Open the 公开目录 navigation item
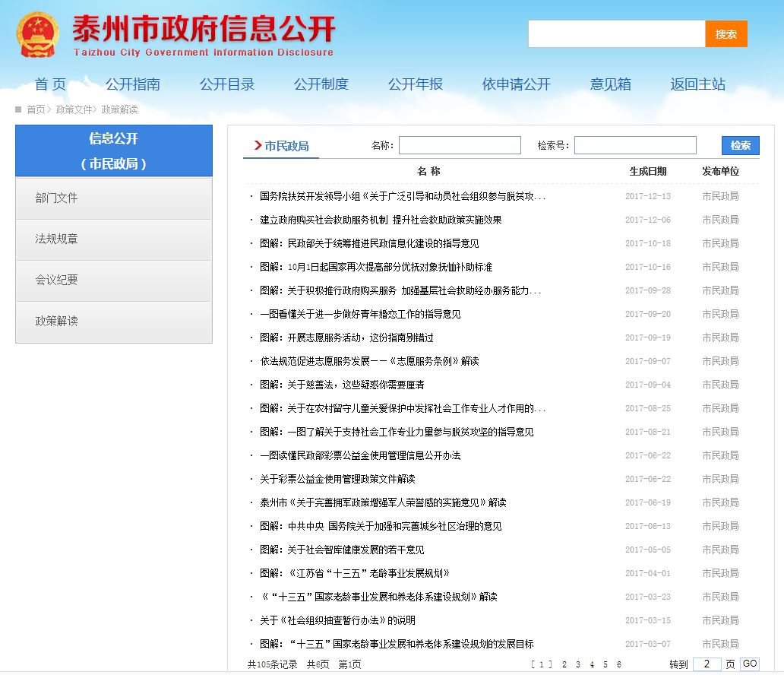This screenshot has height=675, width=784. coord(226,84)
